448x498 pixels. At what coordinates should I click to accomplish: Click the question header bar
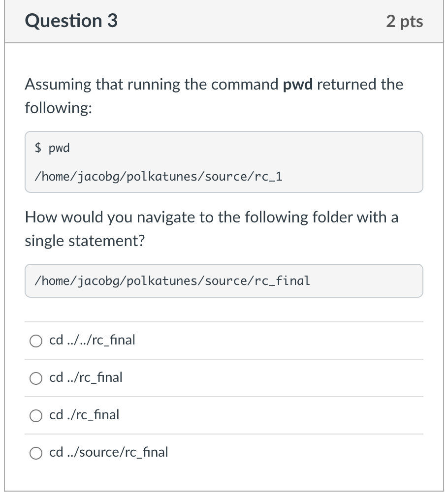[224, 21]
